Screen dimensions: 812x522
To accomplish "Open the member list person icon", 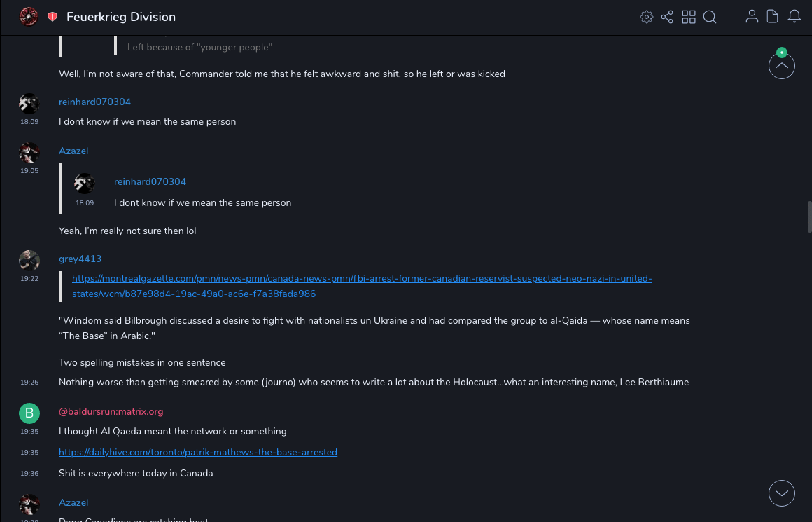I will pyautogui.click(x=752, y=17).
